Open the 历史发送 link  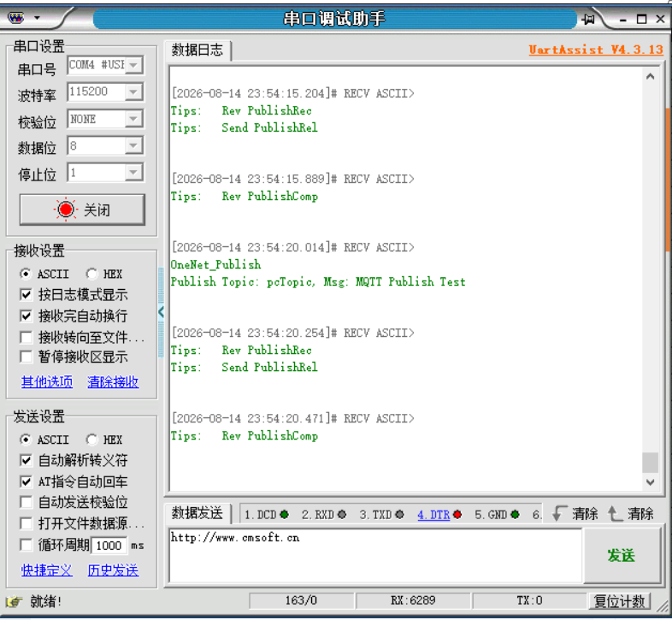pos(113,570)
